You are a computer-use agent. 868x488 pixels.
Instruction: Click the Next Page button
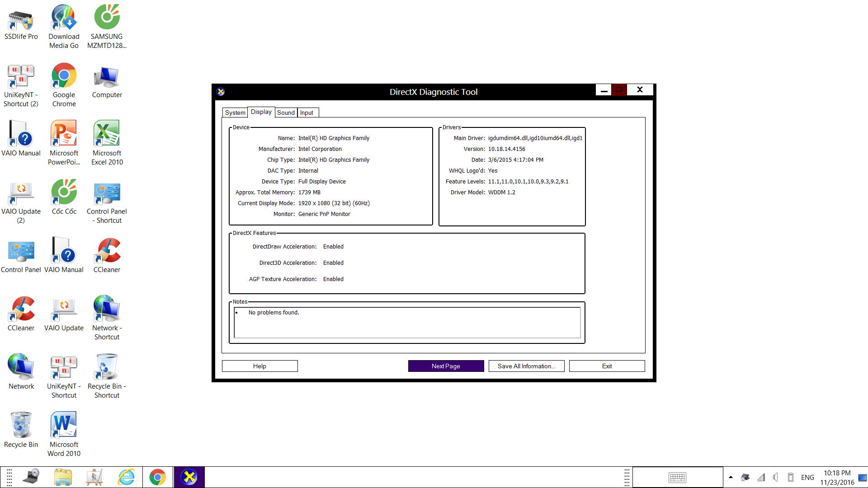click(x=446, y=366)
